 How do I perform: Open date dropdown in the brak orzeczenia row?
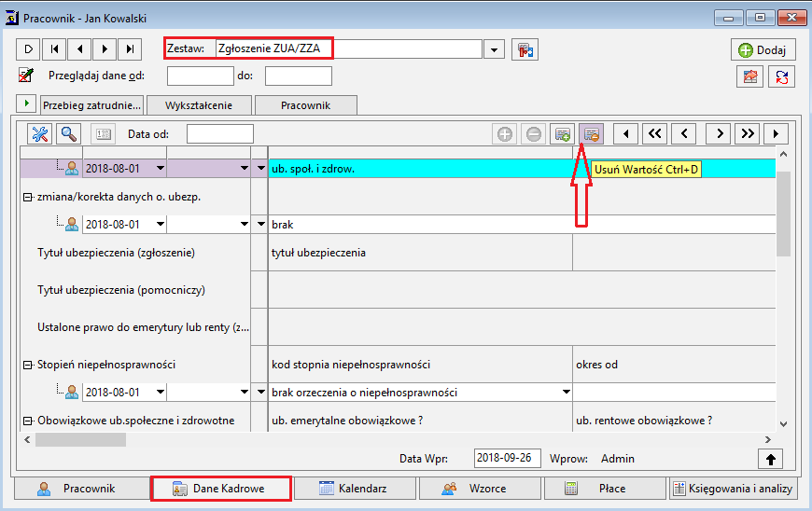coord(161,392)
